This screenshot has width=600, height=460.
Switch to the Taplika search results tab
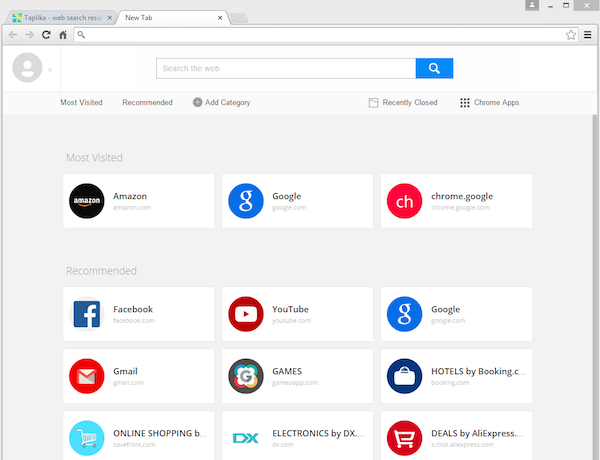pyautogui.click(x=58, y=17)
